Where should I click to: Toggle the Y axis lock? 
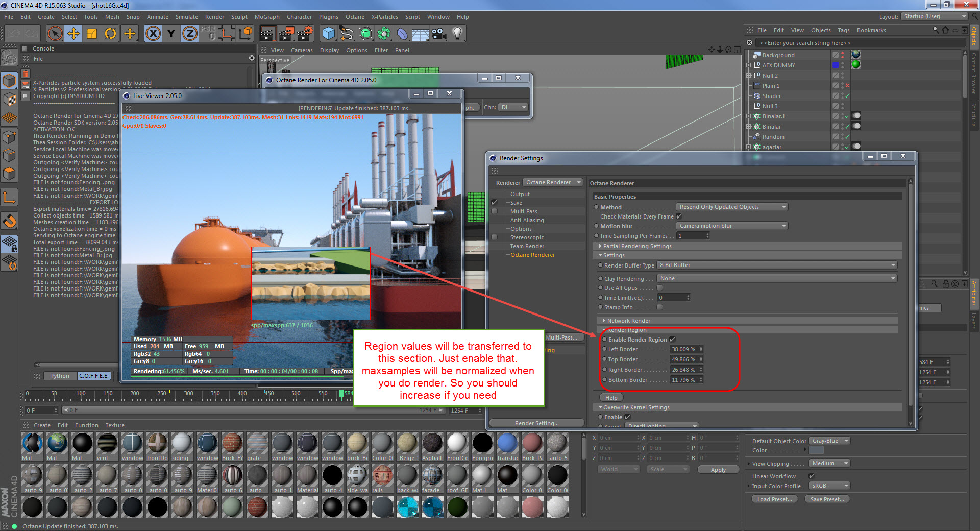(x=171, y=34)
